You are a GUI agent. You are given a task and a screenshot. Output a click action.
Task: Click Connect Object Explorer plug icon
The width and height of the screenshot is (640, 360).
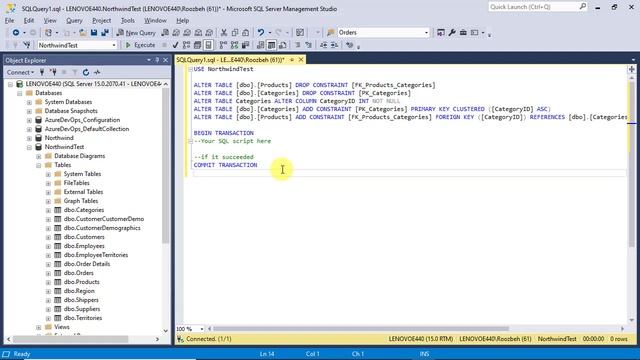click(42, 72)
